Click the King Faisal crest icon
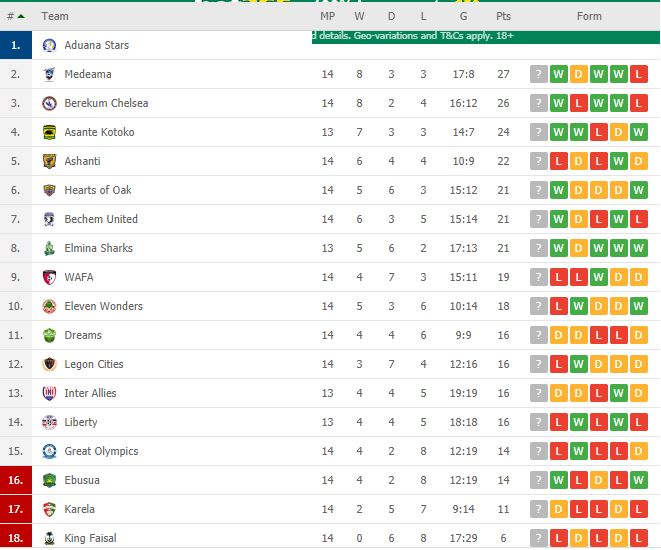This screenshot has width=661, height=550. click(x=49, y=538)
